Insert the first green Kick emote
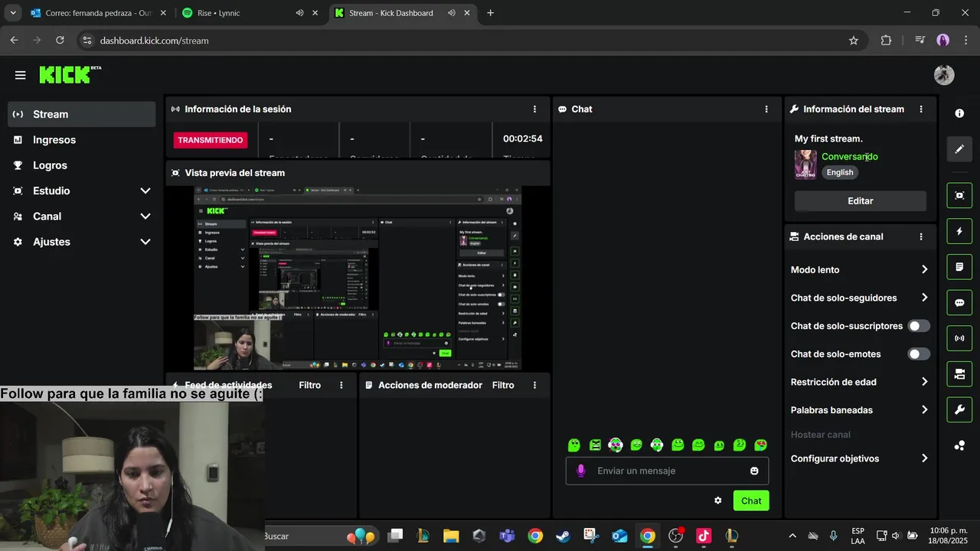 (x=574, y=445)
